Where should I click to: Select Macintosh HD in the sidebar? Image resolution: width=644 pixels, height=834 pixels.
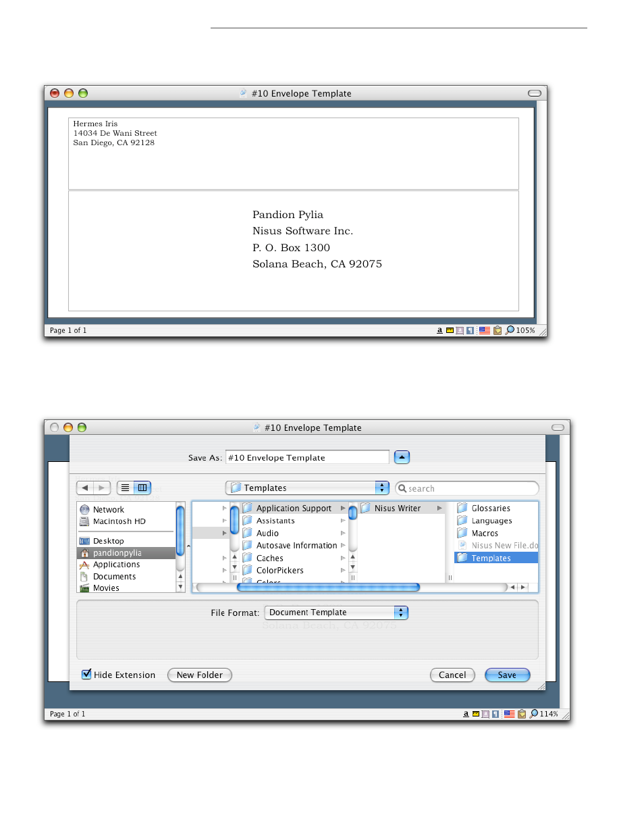126,521
